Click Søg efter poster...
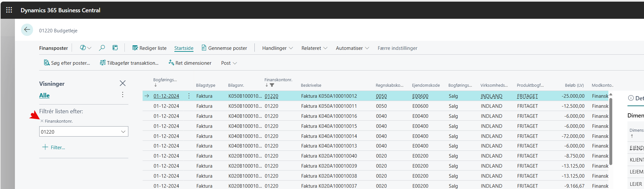The image size is (644, 189). coord(67,63)
